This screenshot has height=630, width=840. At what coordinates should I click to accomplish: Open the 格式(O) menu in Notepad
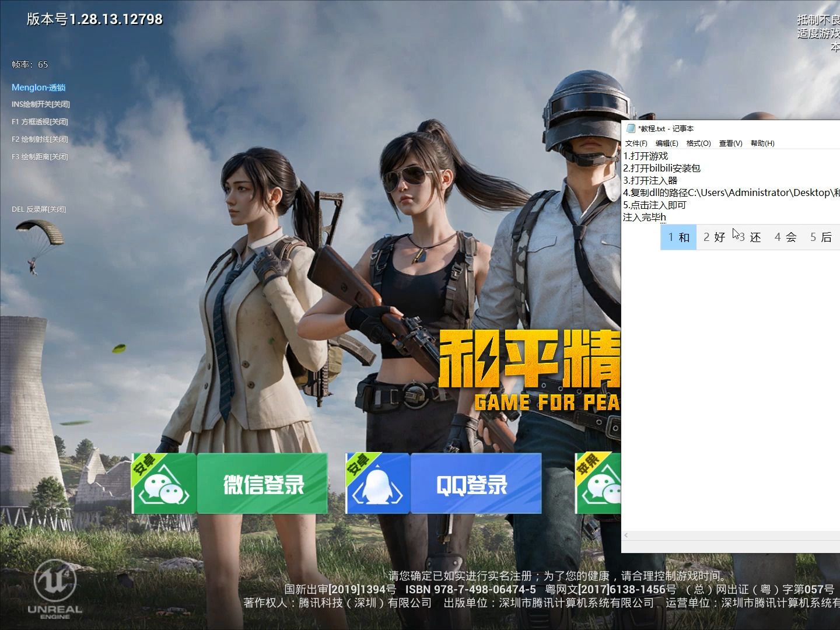698,143
